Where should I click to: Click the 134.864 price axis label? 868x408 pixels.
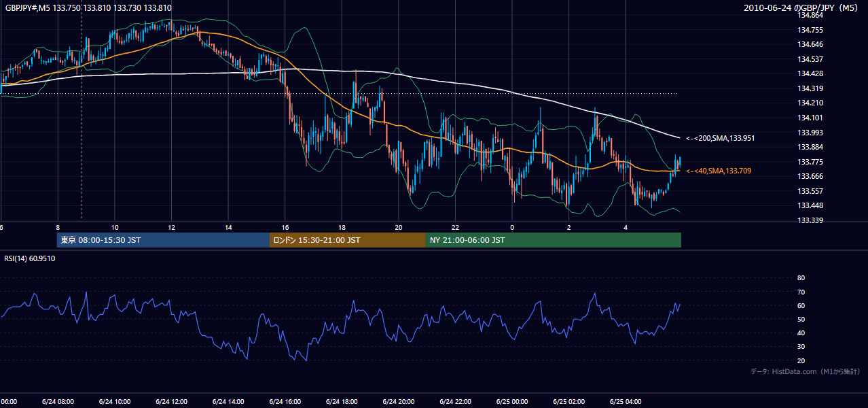(x=811, y=15)
